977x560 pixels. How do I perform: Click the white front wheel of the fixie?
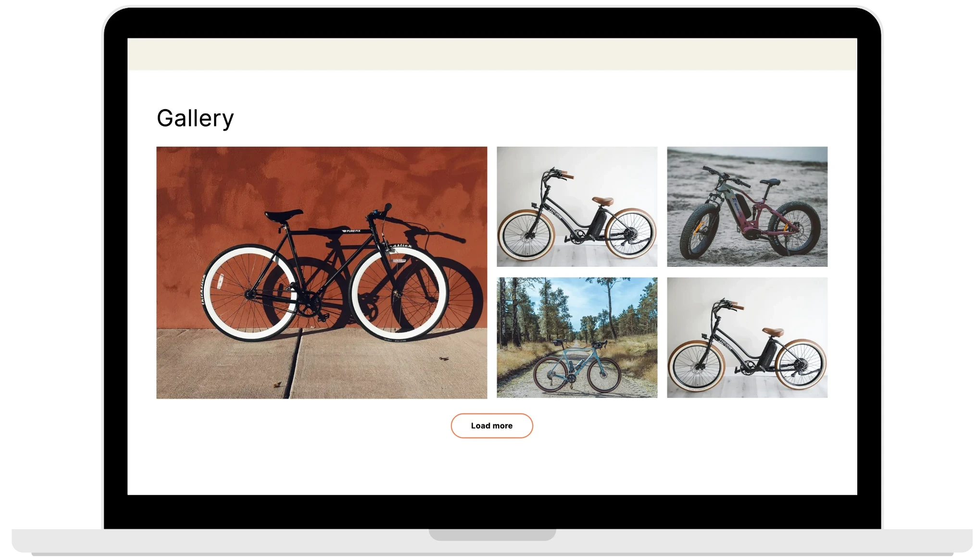(x=399, y=293)
